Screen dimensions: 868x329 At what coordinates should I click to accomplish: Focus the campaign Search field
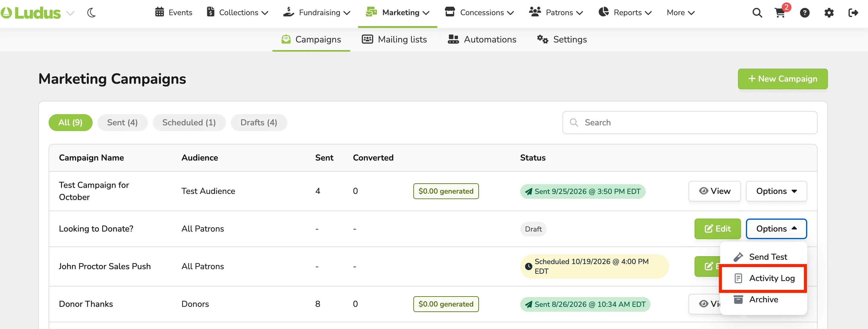[689, 123]
